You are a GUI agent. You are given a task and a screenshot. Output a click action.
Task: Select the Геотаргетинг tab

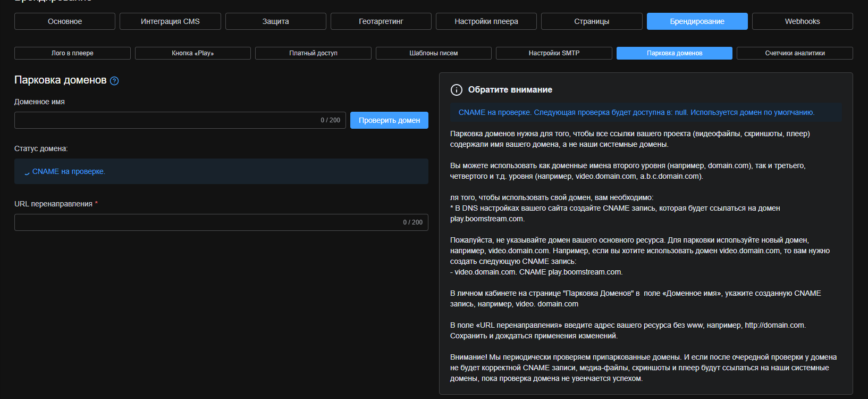(x=381, y=21)
